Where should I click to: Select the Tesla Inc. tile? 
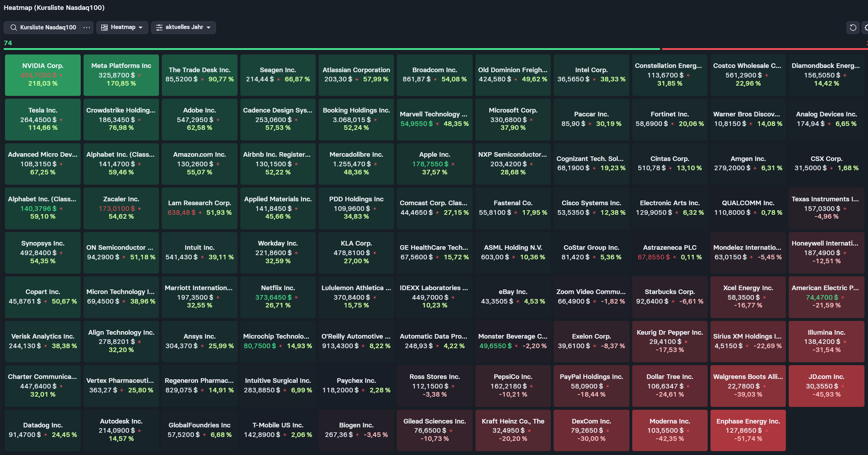coord(43,120)
